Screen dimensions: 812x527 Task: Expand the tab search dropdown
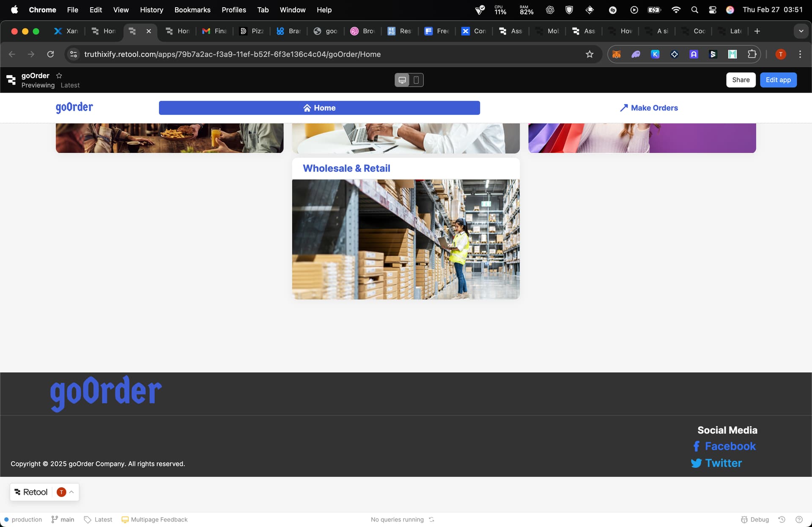[801, 31]
